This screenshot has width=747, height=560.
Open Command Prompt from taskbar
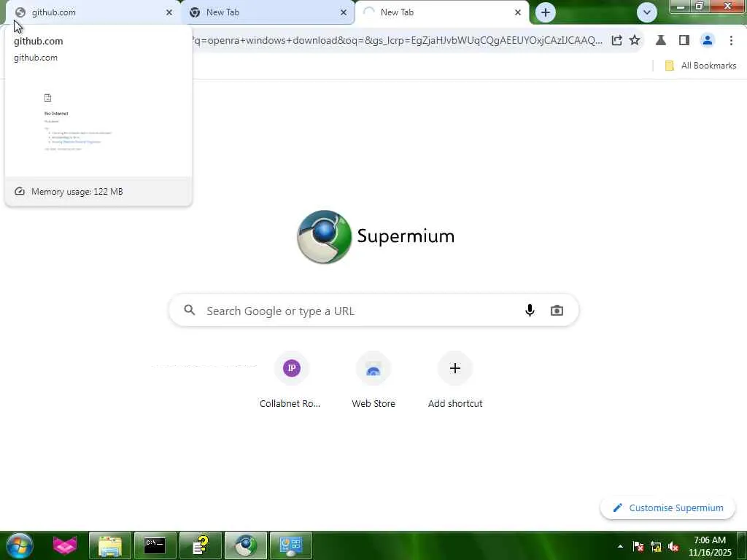click(x=155, y=545)
